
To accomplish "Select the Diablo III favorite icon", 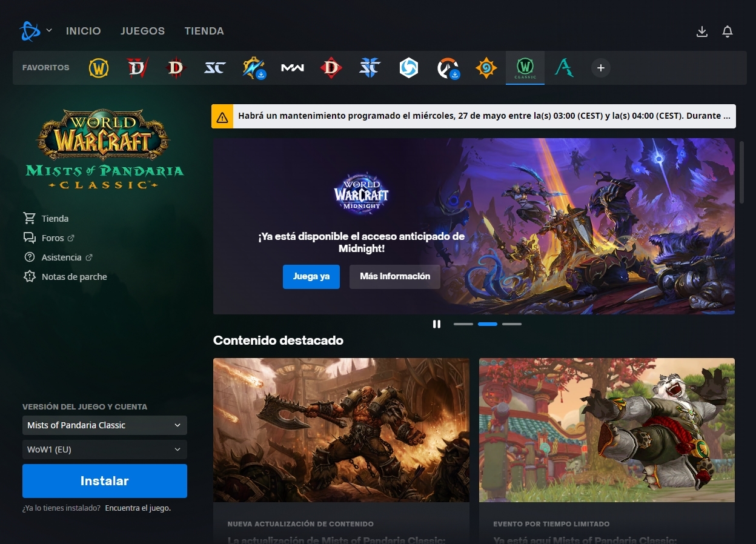I will coord(175,68).
